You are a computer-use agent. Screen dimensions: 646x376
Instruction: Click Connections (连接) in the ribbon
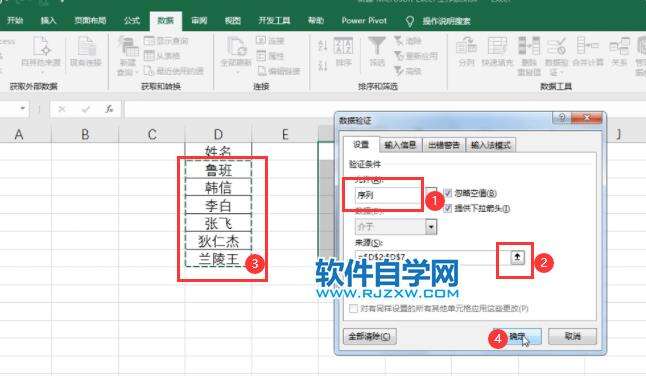tap(270, 41)
